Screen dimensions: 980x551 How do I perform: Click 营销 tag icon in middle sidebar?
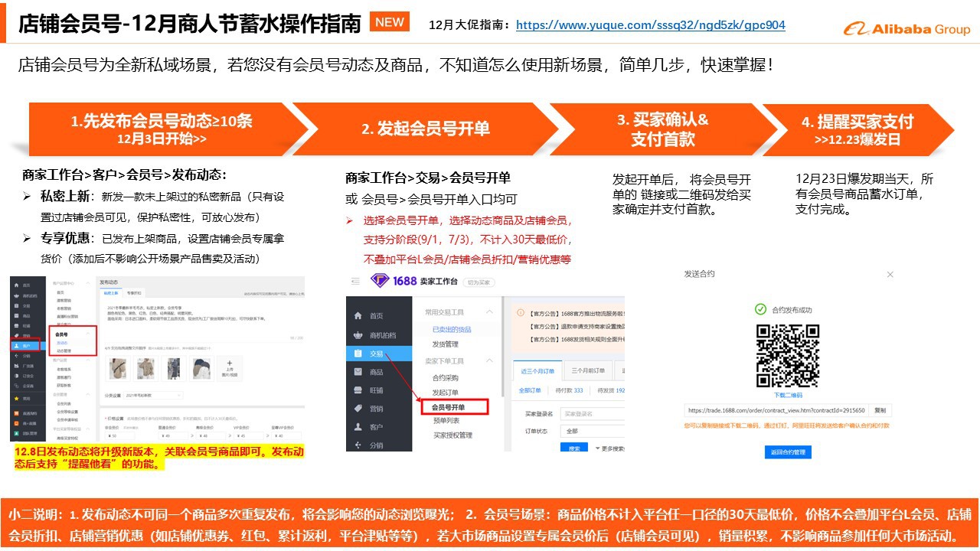tap(358, 409)
